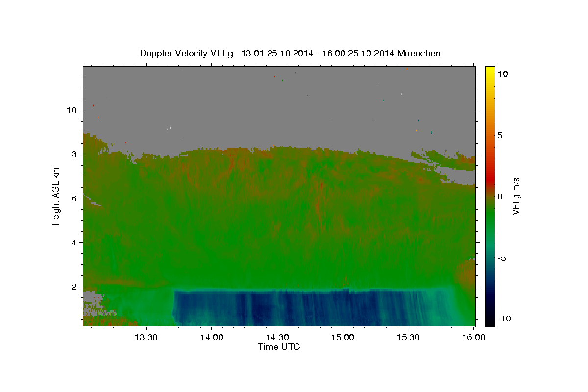Click the 13:30 time tick label
This screenshot has height=392, width=588.
point(146,338)
